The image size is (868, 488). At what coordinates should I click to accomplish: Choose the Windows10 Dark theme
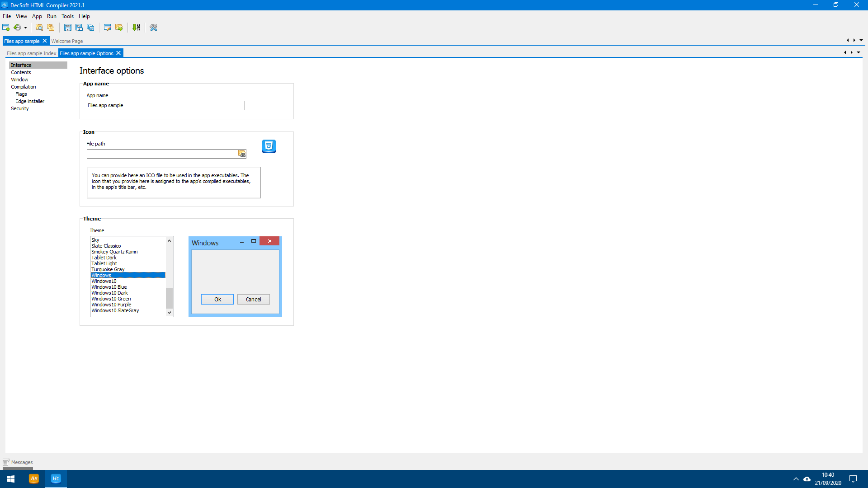coord(128,293)
